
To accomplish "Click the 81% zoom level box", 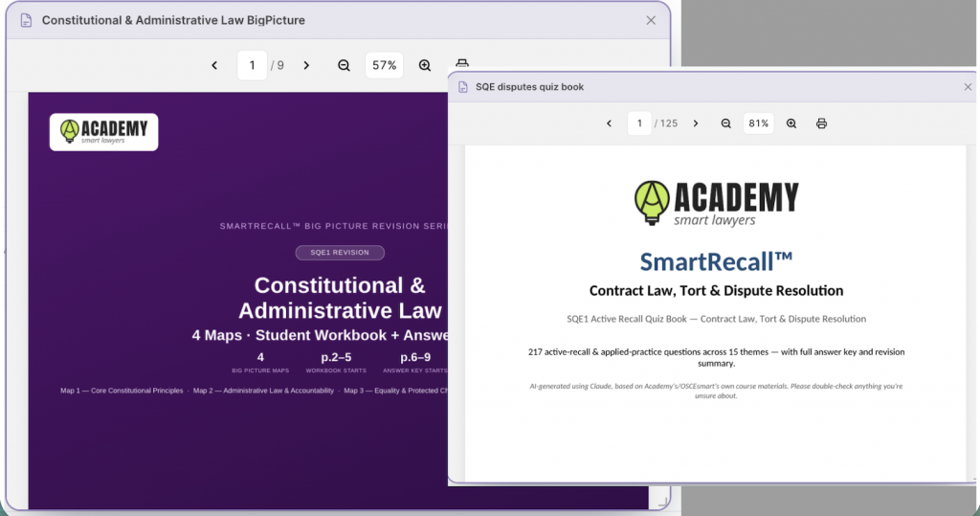I will pyautogui.click(x=758, y=123).
